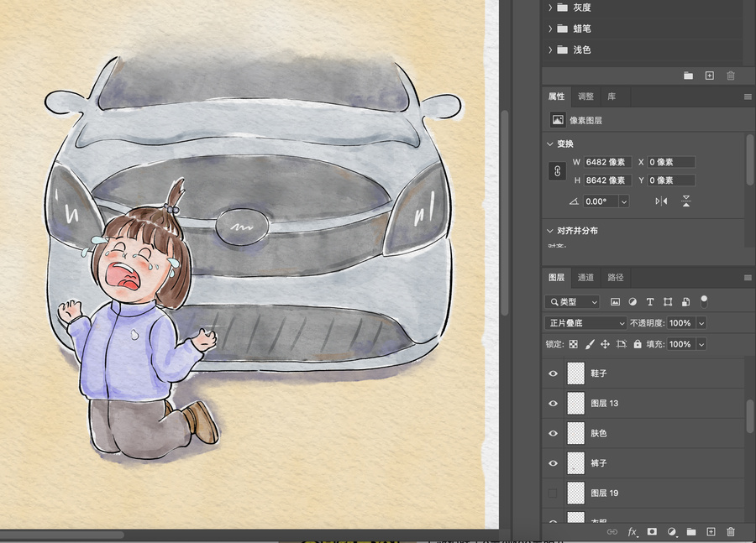
Task: Expand the 浅色 brush folder
Action: 550,50
